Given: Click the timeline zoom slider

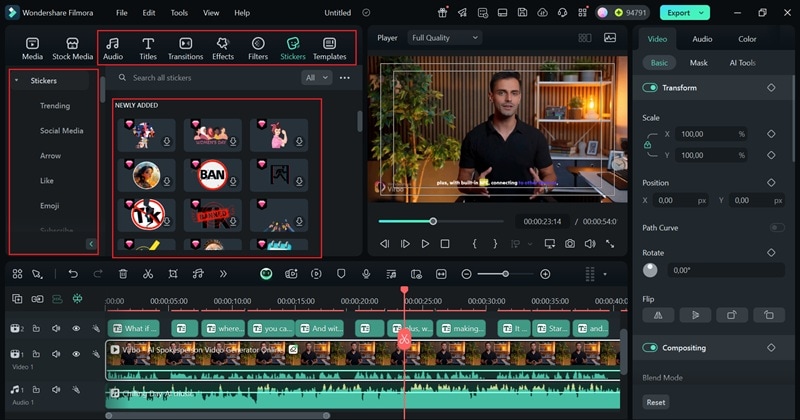Looking at the screenshot, I should 505,274.
